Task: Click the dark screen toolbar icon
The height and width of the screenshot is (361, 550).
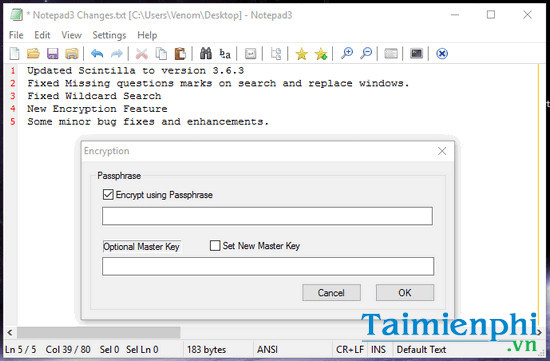Action: [x=416, y=53]
